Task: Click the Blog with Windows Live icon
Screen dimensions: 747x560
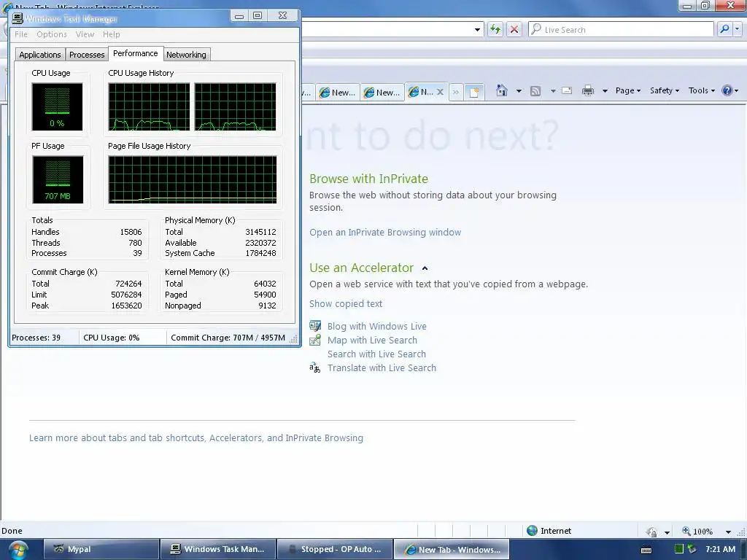Action: point(315,326)
